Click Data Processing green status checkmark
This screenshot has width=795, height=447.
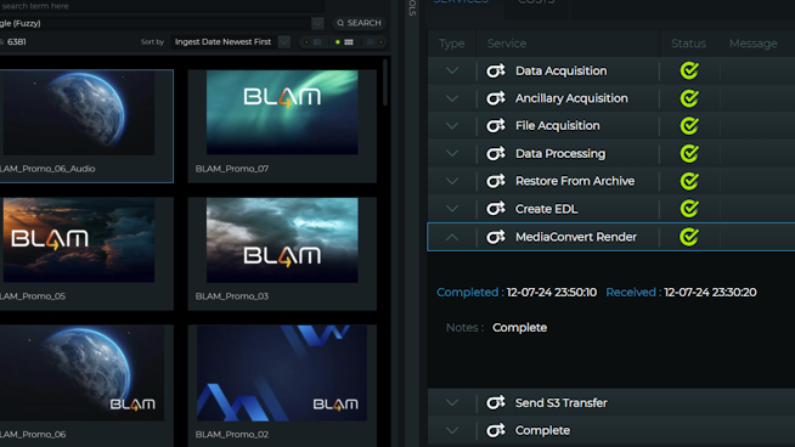click(x=689, y=154)
